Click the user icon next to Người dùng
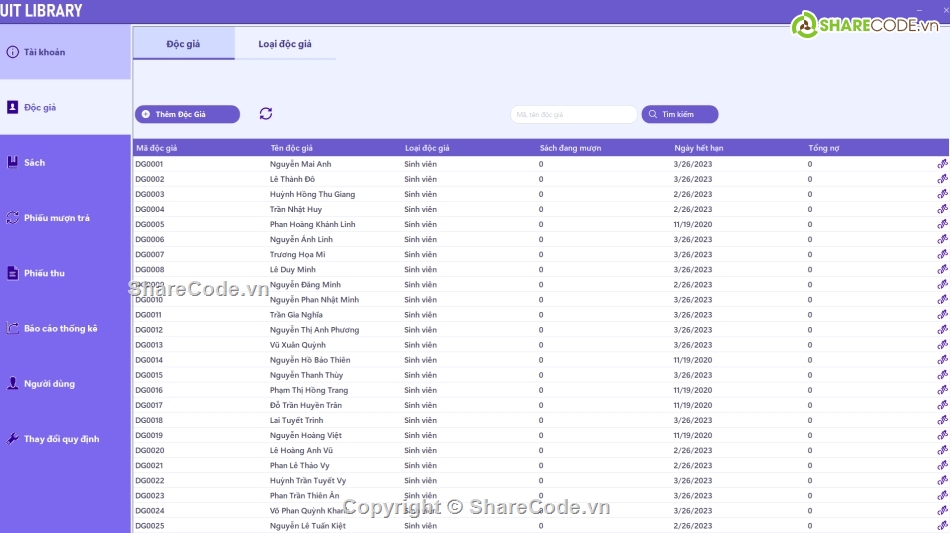950x533 pixels. (13, 383)
